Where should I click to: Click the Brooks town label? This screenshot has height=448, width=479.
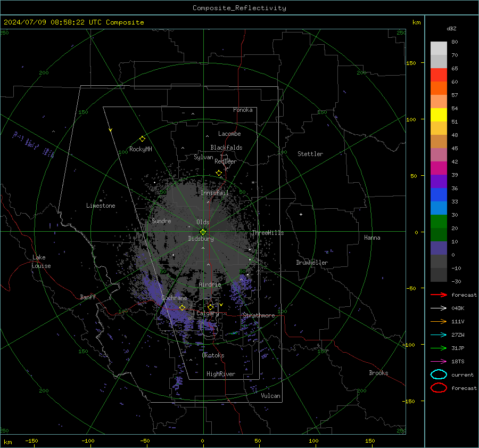(x=378, y=373)
